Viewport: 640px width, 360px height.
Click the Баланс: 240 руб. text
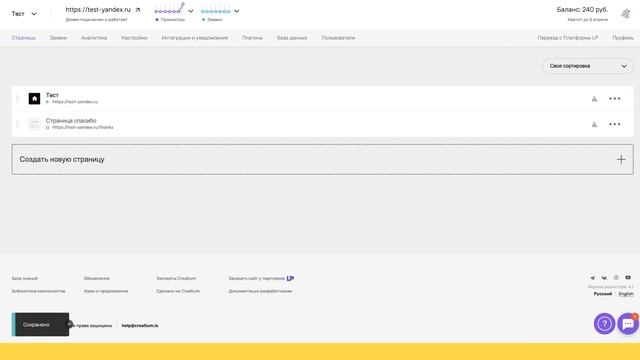coord(582,9)
